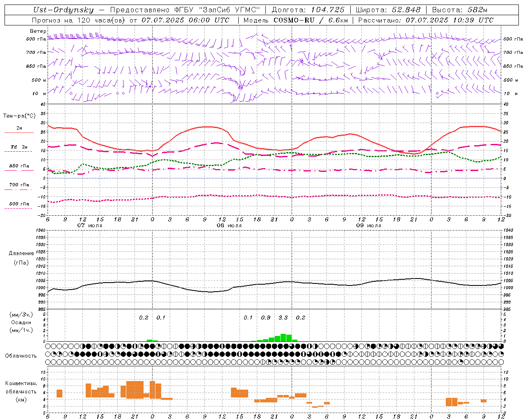The width and height of the screenshot is (525, 420).
Task: Select the 3.3 precipitation amount value
Action: coord(283,317)
